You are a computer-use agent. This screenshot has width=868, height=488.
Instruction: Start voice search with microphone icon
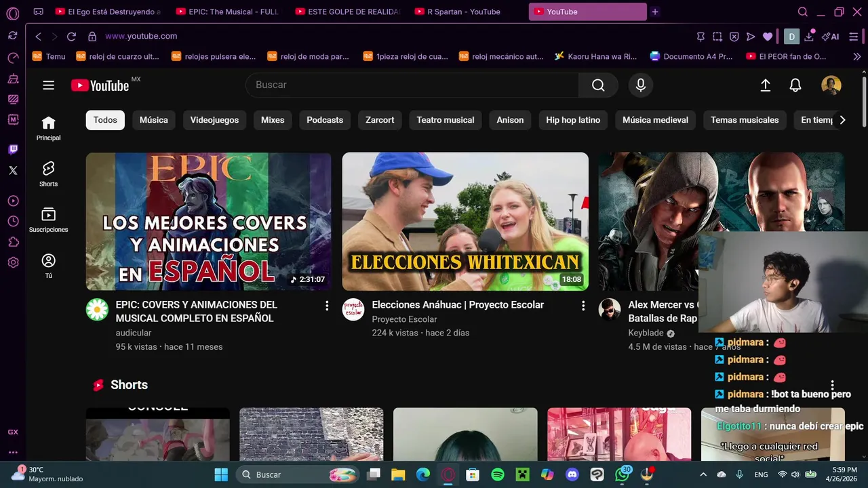(x=640, y=85)
